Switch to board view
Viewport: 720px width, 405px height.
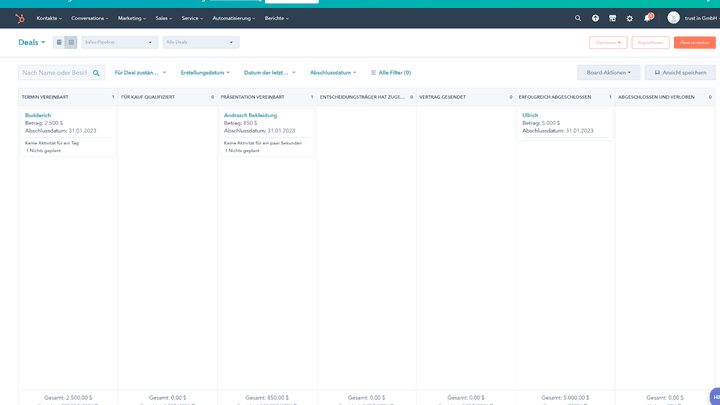pyautogui.click(x=71, y=42)
